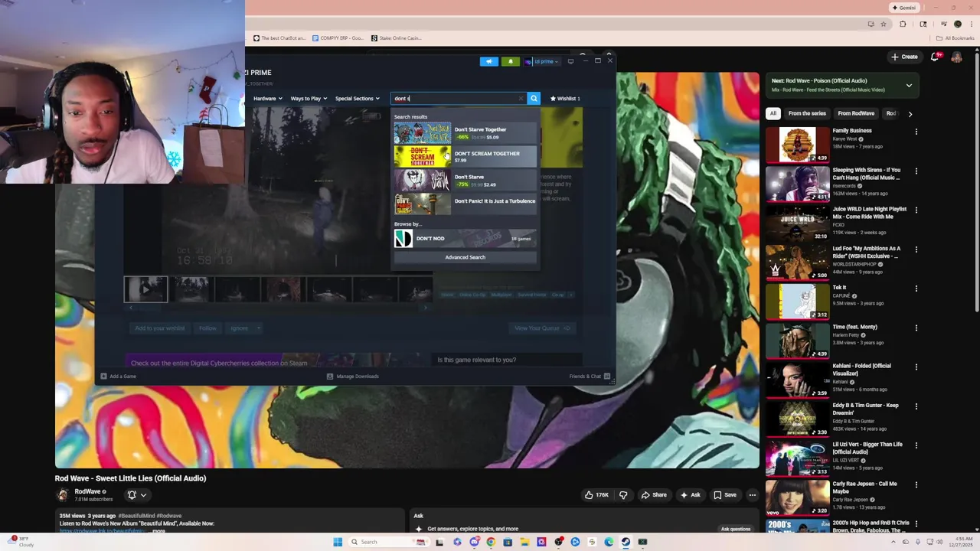Bookmark this page with the star icon
Screen dimensions: 980x551
pos(884,24)
